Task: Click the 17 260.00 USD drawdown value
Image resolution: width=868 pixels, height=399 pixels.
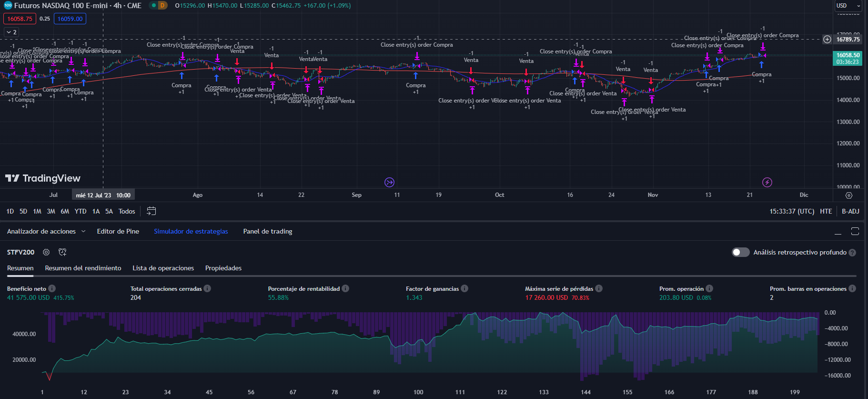Action: pyautogui.click(x=546, y=297)
